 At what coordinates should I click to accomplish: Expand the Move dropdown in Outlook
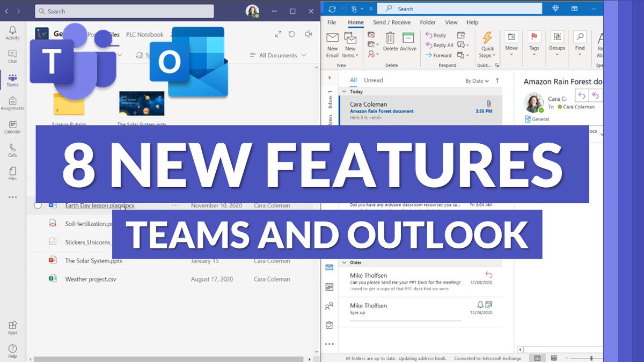[511, 45]
